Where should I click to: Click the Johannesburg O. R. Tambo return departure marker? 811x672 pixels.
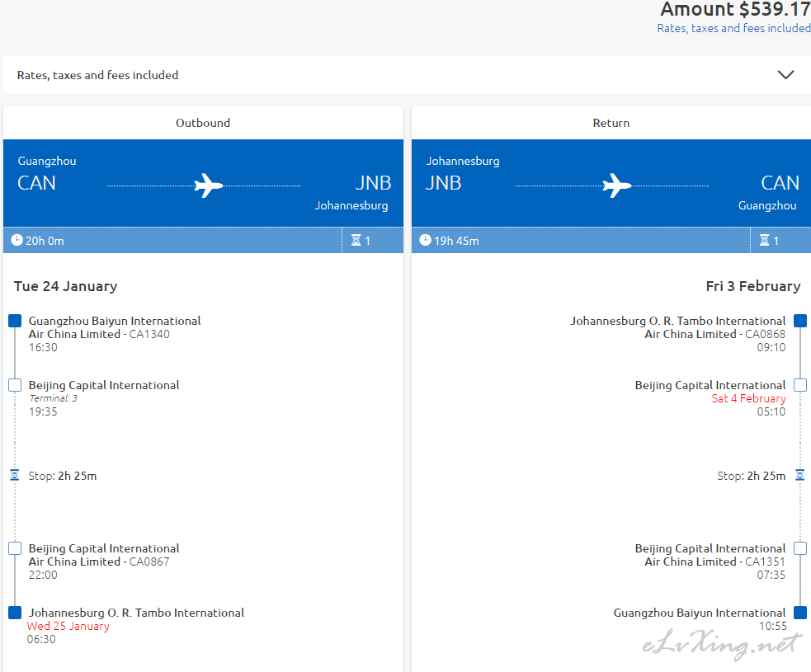799,321
